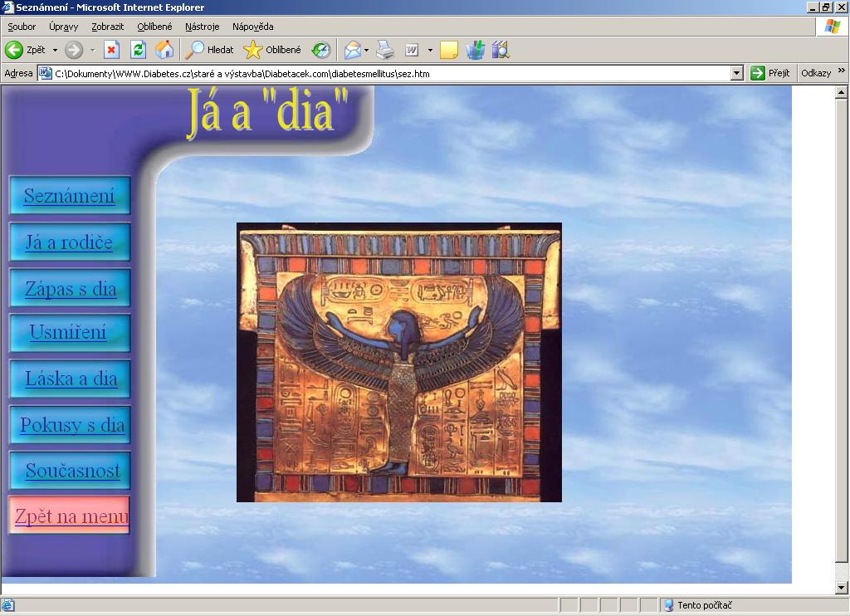Click the Windows logo throbber icon
This screenshot has height=616, width=850.
coord(832,27)
